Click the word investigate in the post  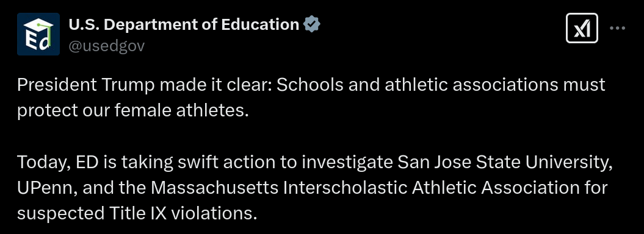coord(347,163)
